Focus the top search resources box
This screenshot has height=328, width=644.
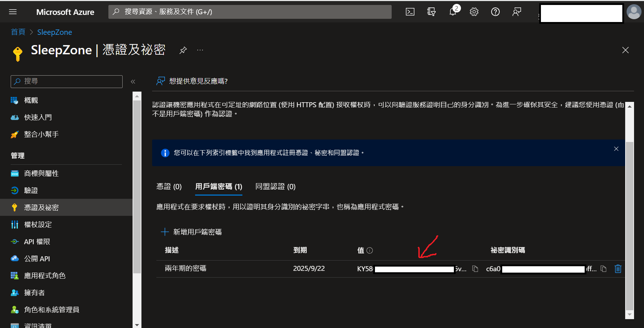pyautogui.click(x=250, y=12)
